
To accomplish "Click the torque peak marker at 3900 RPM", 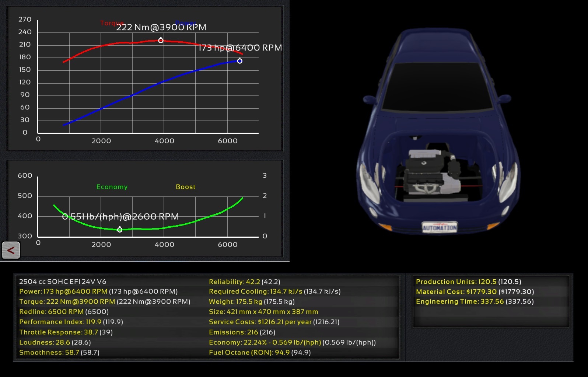I will click(x=161, y=41).
